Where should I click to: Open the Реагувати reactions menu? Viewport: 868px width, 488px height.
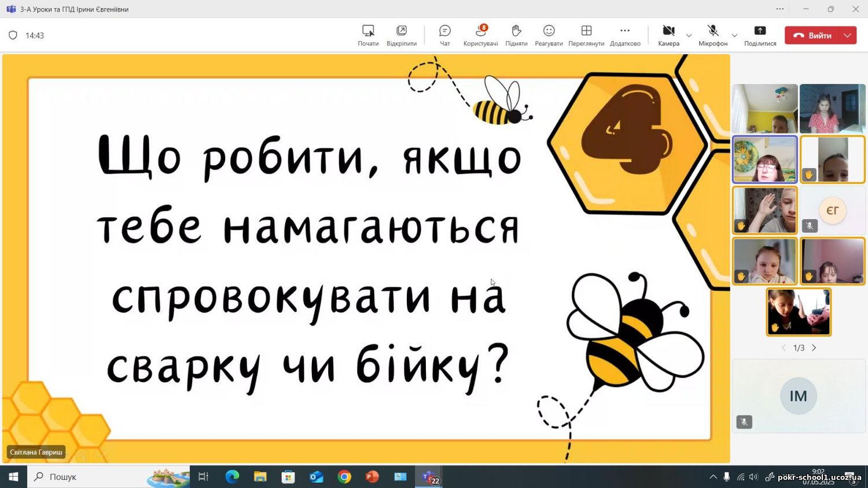click(x=549, y=35)
